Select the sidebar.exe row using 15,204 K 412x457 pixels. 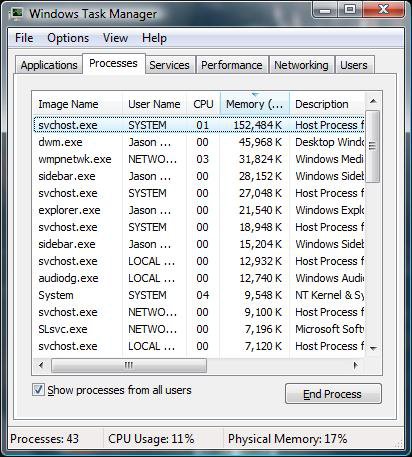pos(199,244)
